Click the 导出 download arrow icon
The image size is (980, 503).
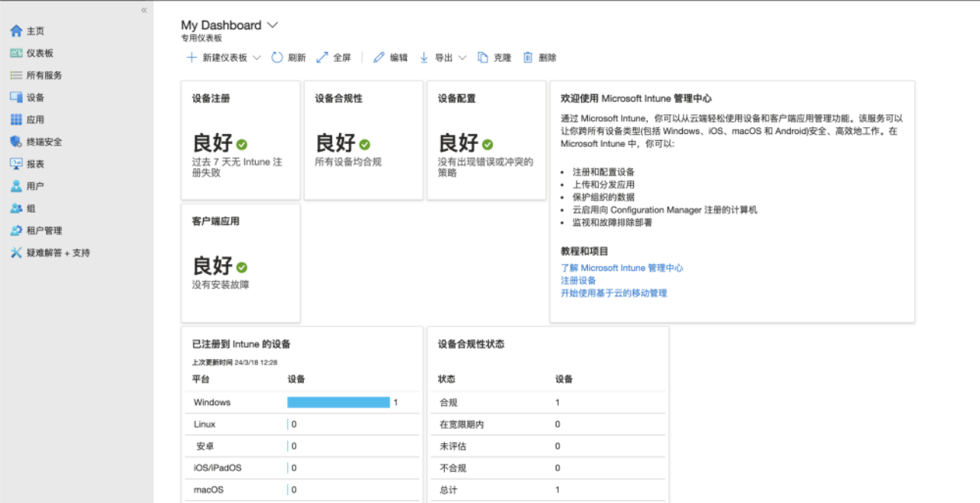coord(424,57)
